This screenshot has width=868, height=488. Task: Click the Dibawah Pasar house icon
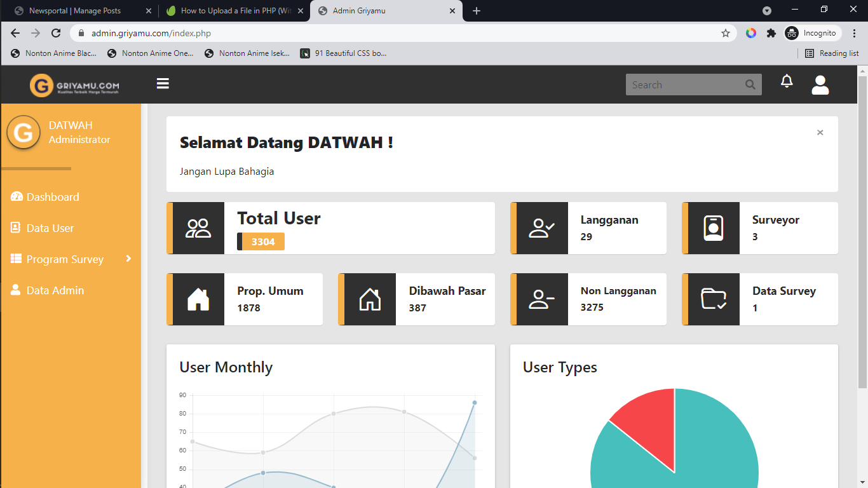(x=370, y=299)
